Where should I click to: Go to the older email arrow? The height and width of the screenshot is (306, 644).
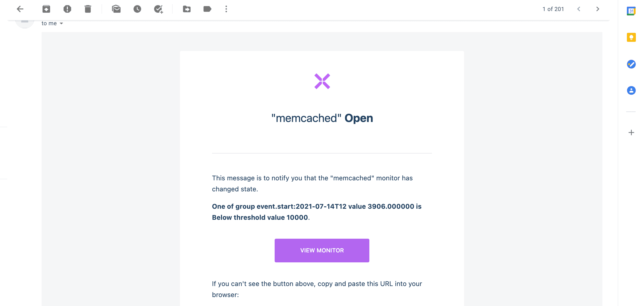[598, 9]
